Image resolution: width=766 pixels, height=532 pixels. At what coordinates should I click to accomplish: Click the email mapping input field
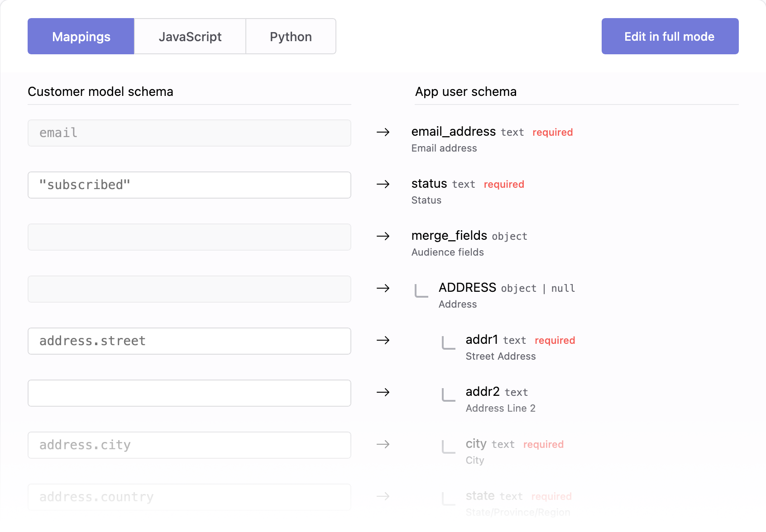click(x=189, y=133)
